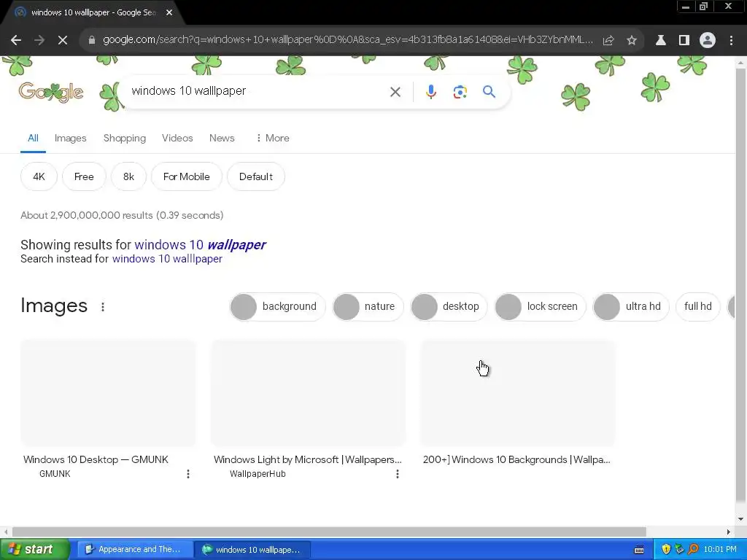Image resolution: width=747 pixels, height=560 pixels.
Task: Open the Chrome profile avatar
Action: 708,41
